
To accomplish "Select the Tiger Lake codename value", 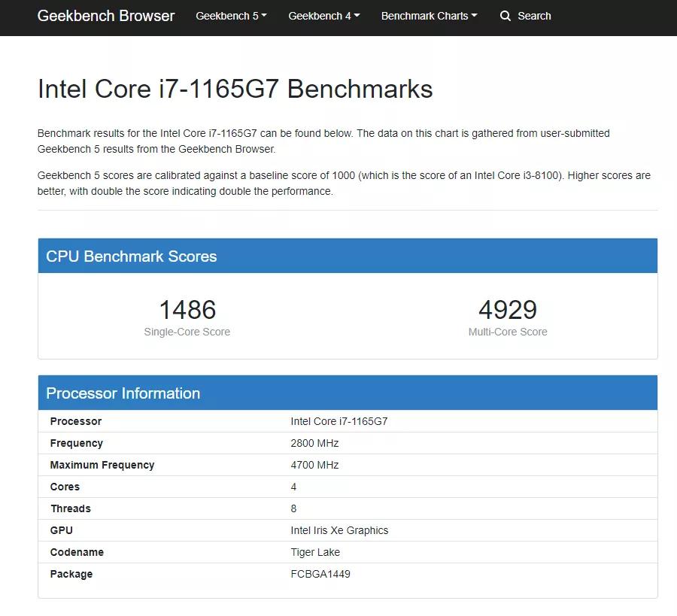I will [x=315, y=553].
